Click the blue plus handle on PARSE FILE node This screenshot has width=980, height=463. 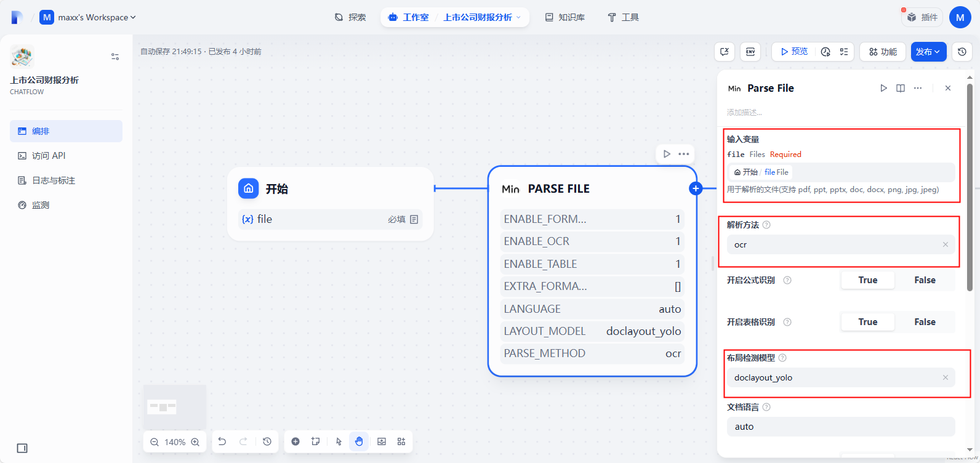696,188
